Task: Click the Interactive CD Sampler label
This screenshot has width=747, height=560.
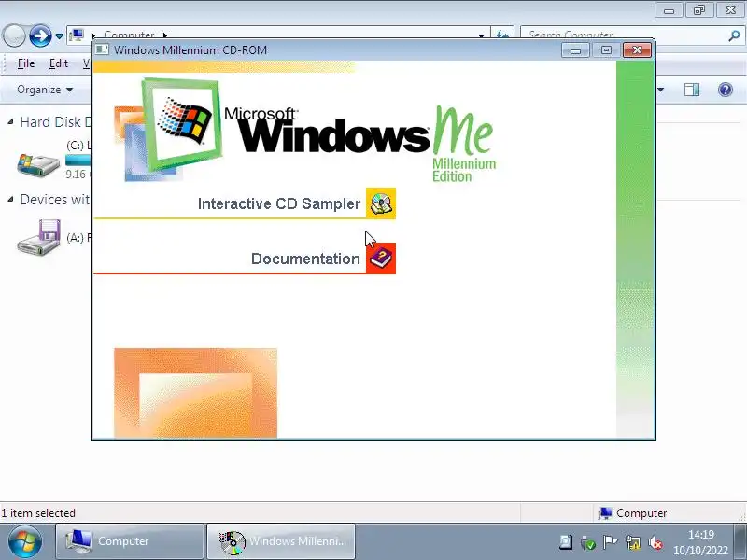Action: coord(278,203)
